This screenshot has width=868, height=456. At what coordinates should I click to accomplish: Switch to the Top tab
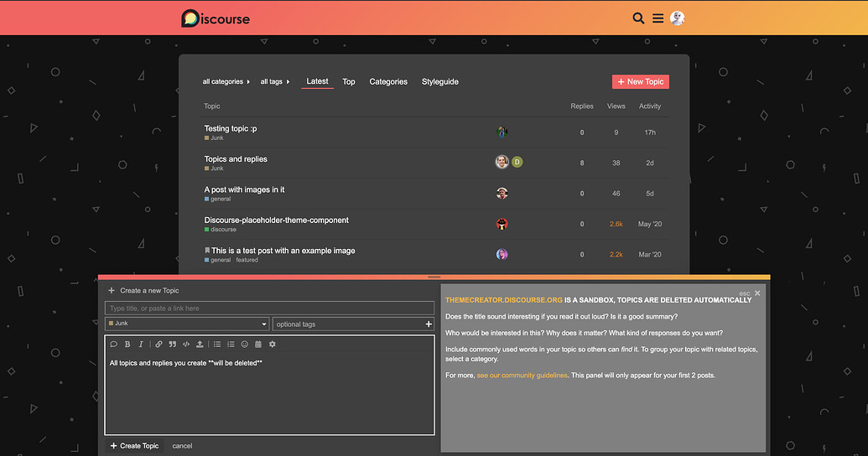coord(349,82)
